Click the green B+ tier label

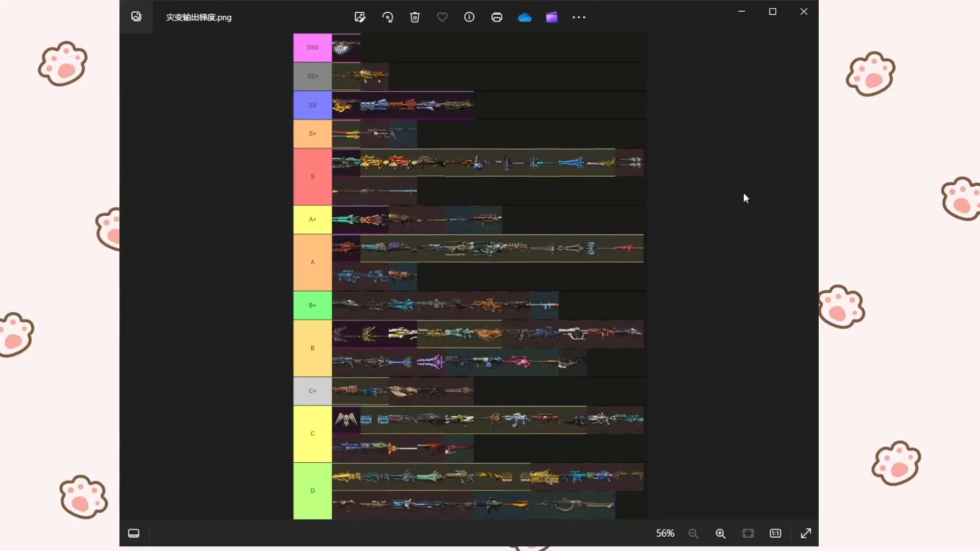coord(312,305)
